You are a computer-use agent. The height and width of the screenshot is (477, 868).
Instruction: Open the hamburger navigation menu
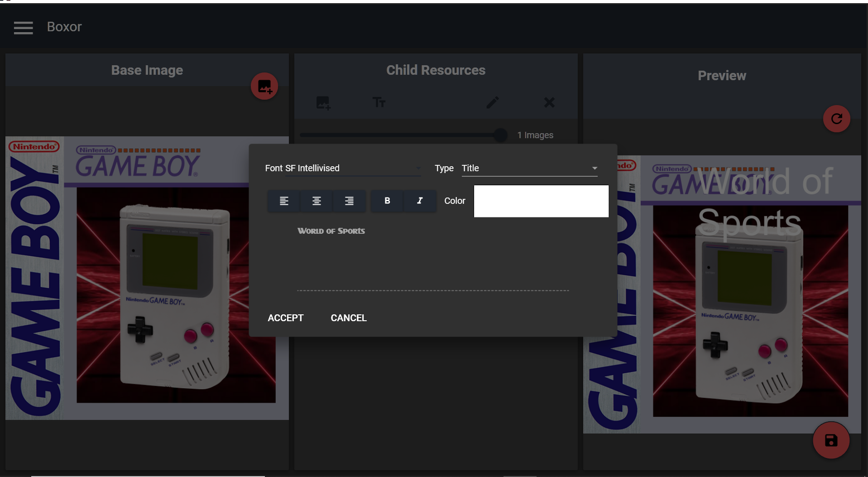tap(23, 28)
